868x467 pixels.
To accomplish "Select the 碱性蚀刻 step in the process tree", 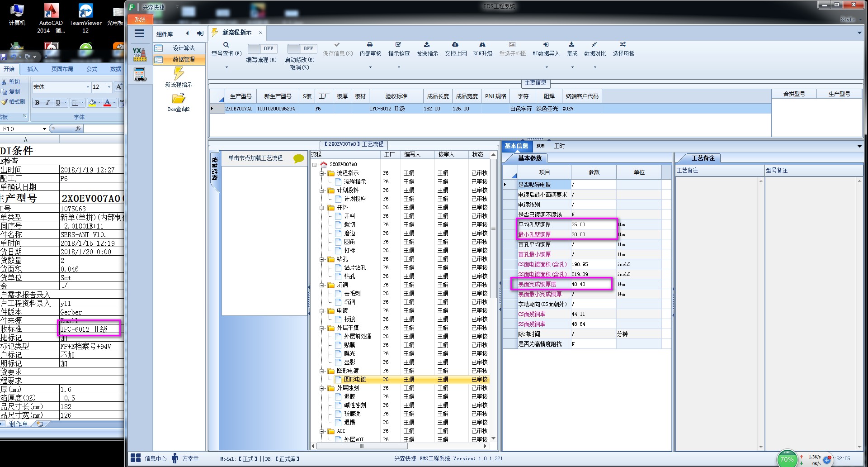I will coord(355,405).
